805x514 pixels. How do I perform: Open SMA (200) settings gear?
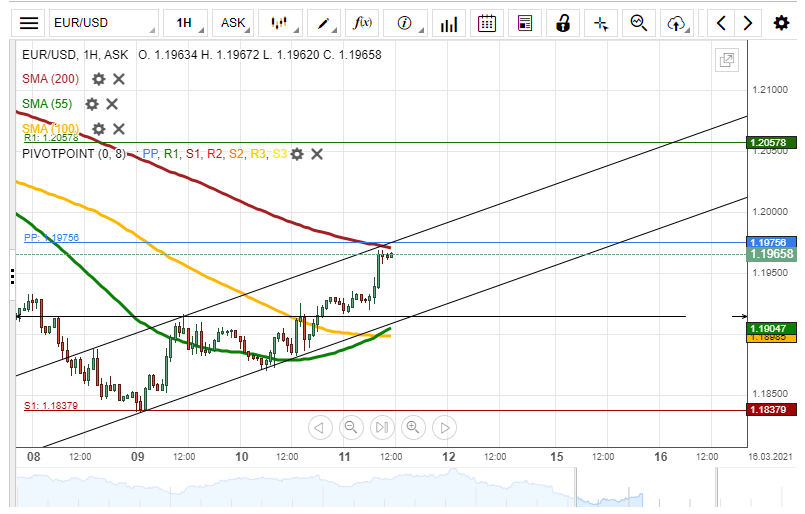click(x=99, y=79)
